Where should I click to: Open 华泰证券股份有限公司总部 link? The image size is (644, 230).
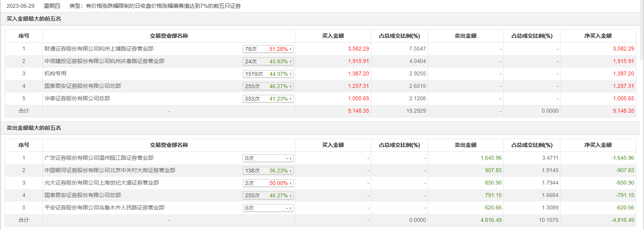tap(77, 98)
